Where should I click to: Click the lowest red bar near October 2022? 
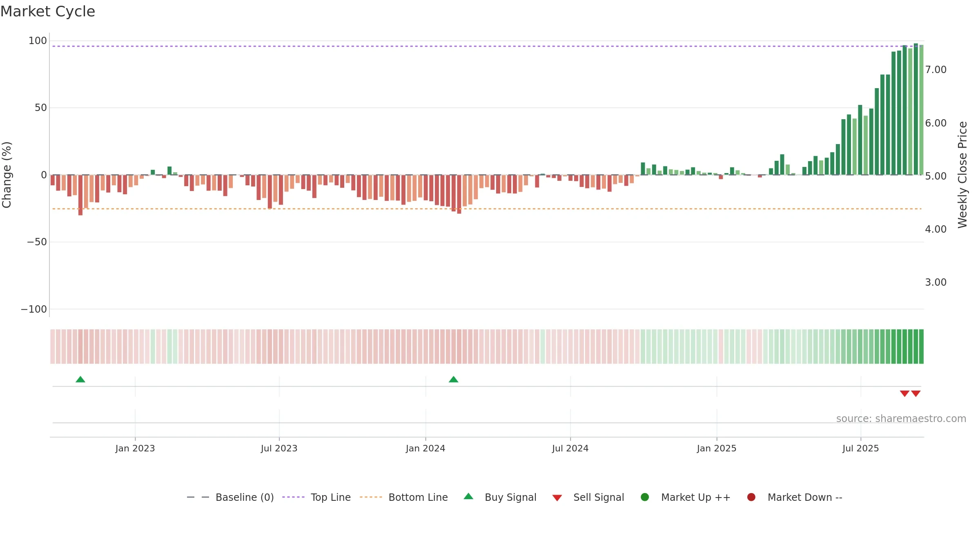point(80,195)
